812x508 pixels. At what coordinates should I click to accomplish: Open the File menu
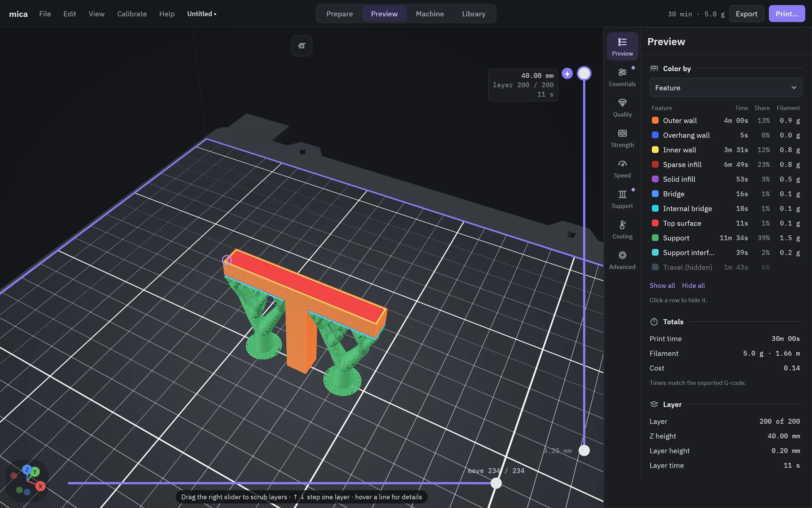(45, 14)
